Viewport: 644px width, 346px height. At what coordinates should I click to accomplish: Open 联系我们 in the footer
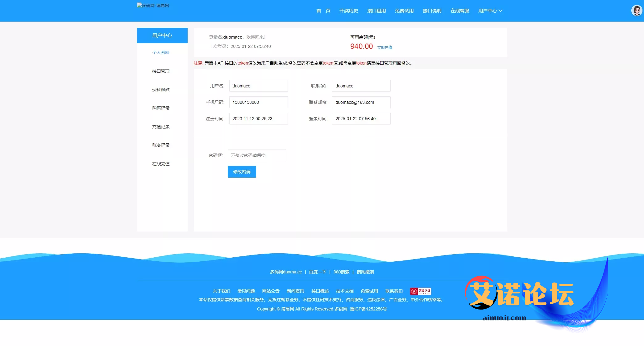394,291
